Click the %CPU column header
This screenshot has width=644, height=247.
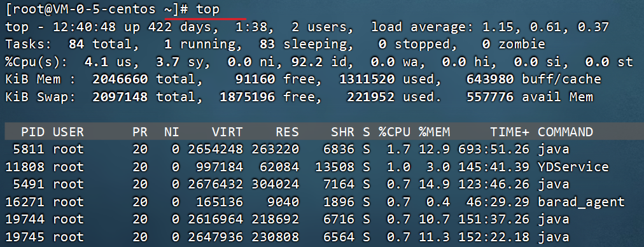click(x=395, y=132)
